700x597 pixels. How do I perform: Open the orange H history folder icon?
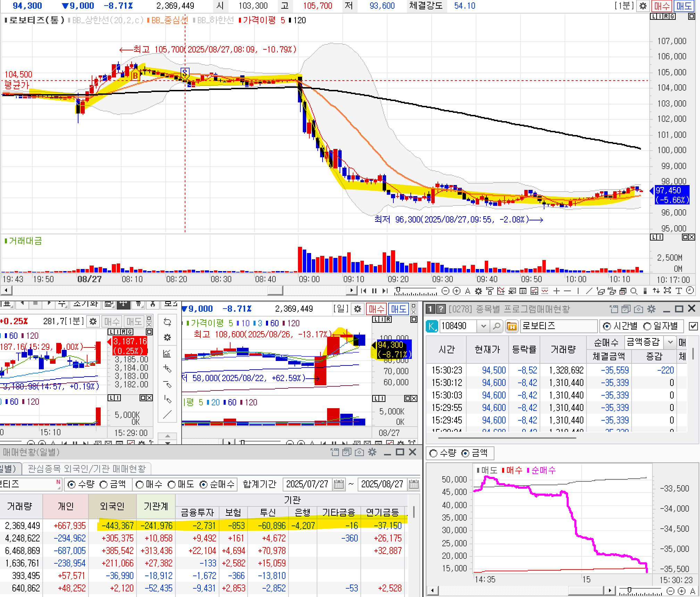click(511, 326)
